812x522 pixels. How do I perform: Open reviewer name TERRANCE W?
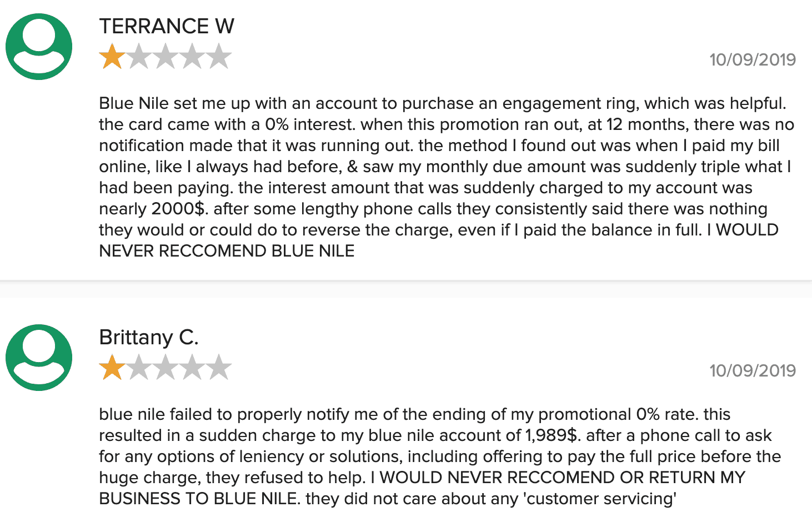click(x=167, y=26)
